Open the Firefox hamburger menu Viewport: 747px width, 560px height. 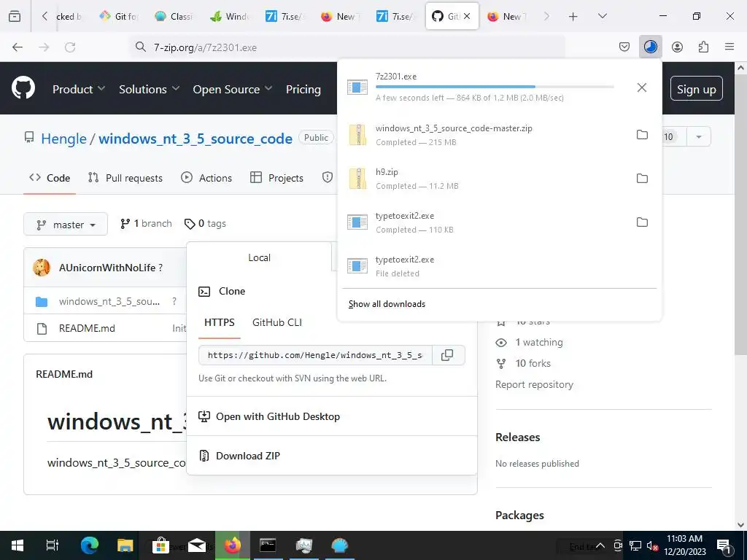click(729, 47)
